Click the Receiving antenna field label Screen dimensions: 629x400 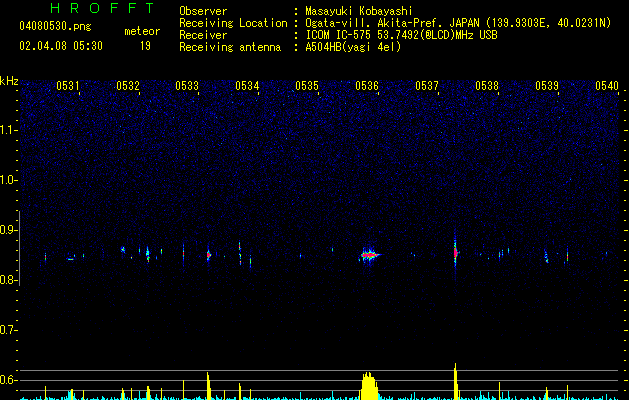[x=230, y=47]
